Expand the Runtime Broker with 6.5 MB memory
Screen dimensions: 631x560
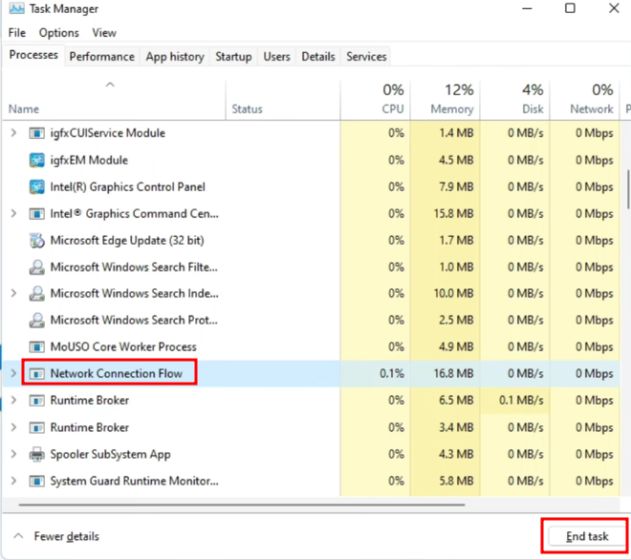click(13, 400)
